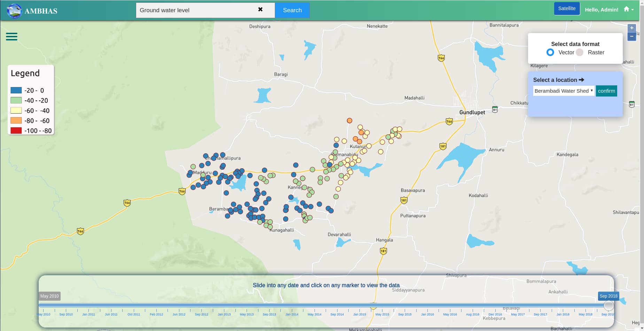Clear the search box with X icon
644x331 pixels.
tap(260, 10)
